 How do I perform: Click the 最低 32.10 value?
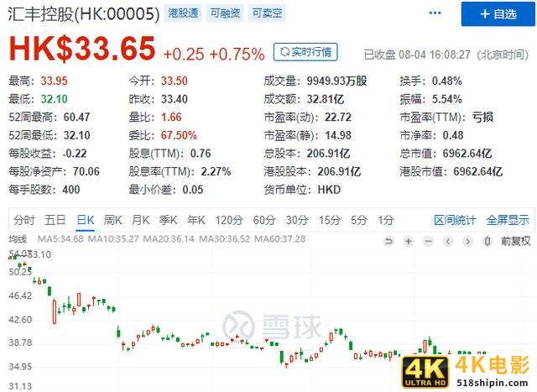pyautogui.click(x=54, y=99)
